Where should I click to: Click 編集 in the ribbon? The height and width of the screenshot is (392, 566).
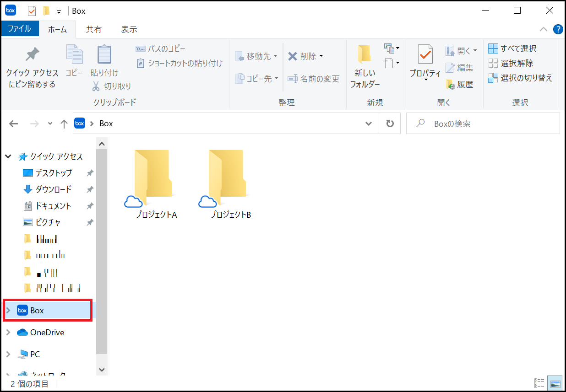[x=459, y=68]
